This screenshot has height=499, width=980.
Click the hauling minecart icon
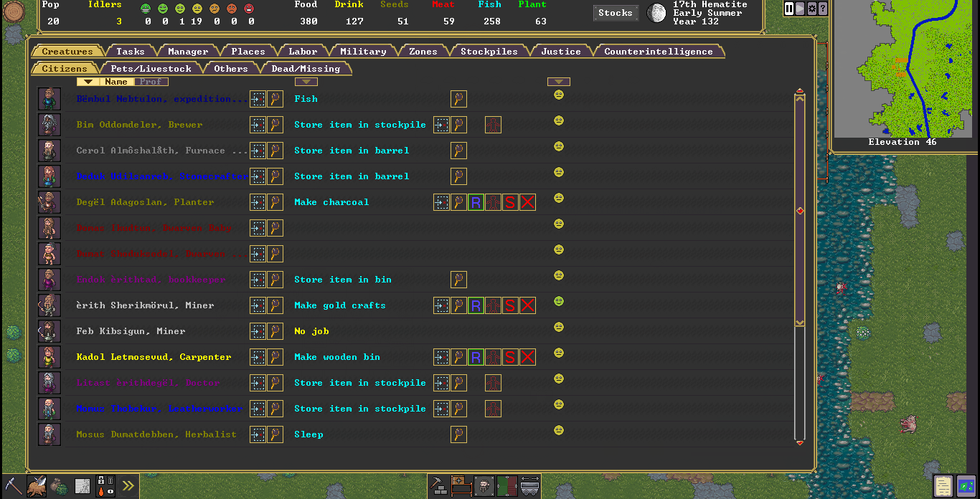[x=530, y=485]
